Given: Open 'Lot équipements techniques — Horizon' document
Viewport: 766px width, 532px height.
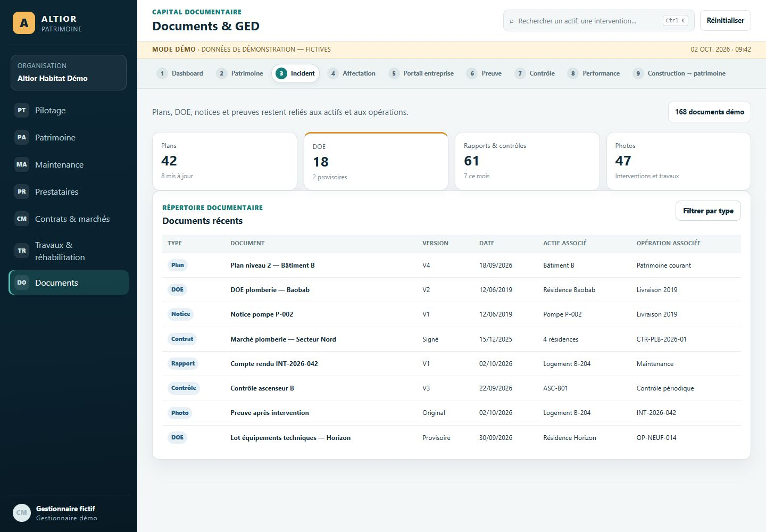Looking at the screenshot, I should pyautogui.click(x=290, y=438).
